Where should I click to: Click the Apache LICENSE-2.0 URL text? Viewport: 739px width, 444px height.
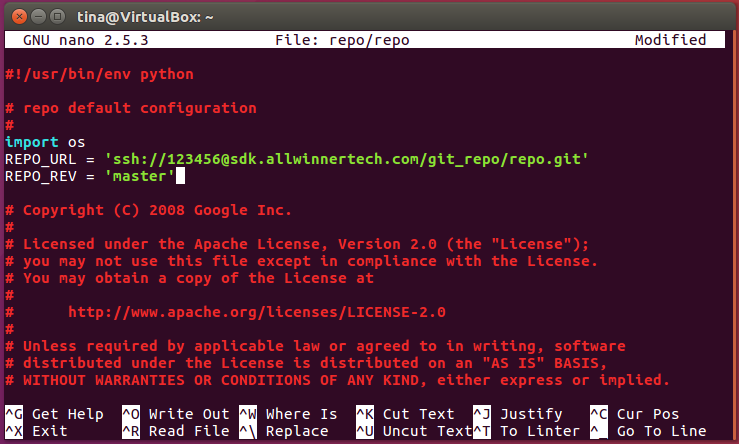point(257,312)
